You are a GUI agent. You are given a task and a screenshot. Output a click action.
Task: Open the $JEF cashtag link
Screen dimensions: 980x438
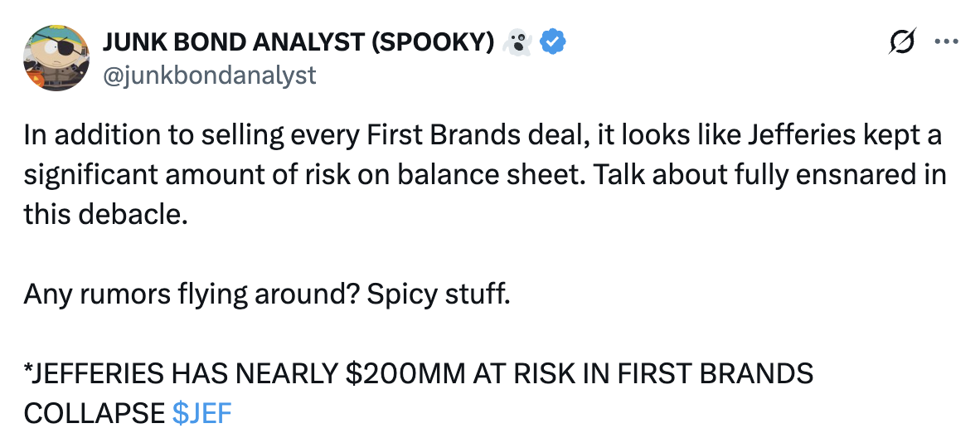[203, 412]
